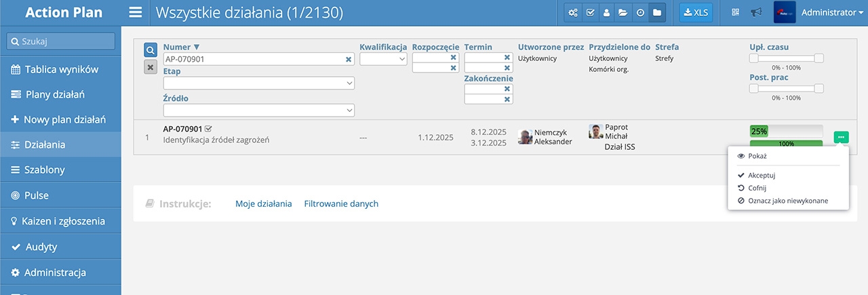Click Paprot Michał's avatar photo
The width and height of the screenshot is (868, 295).
coord(596,132)
